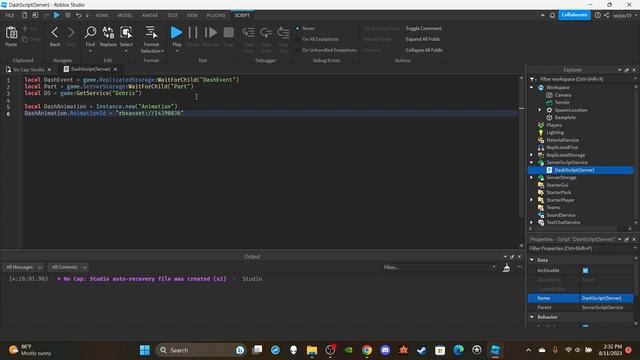Expand the ServerStorage node
640x360 pixels.
[531, 178]
